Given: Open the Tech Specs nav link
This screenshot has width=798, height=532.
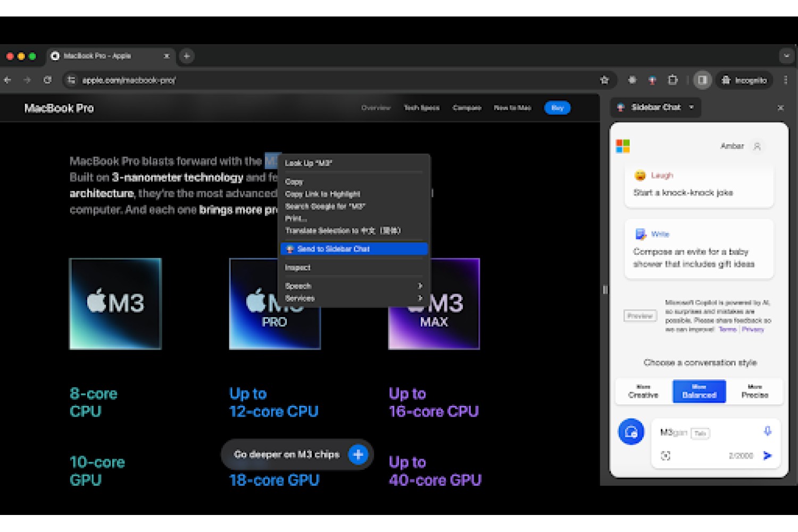Looking at the screenshot, I should 422,108.
